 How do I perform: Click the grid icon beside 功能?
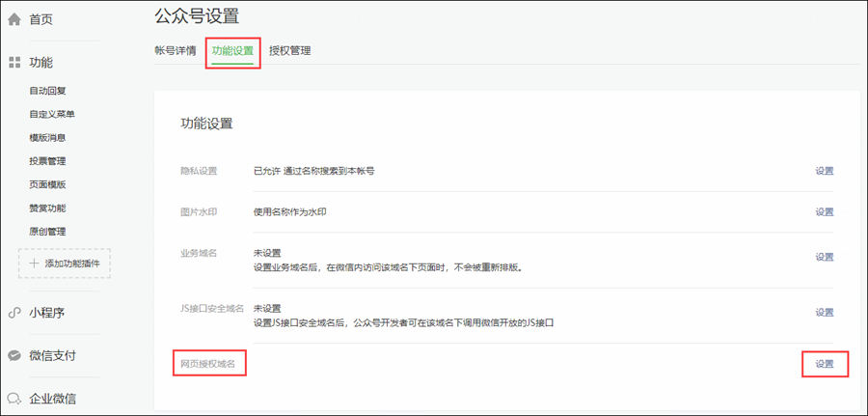pyautogui.click(x=14, y=63)
